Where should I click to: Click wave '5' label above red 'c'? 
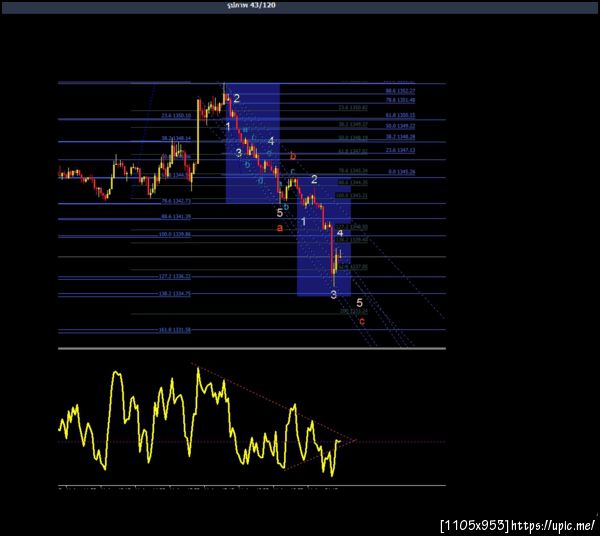click(359, 303)
